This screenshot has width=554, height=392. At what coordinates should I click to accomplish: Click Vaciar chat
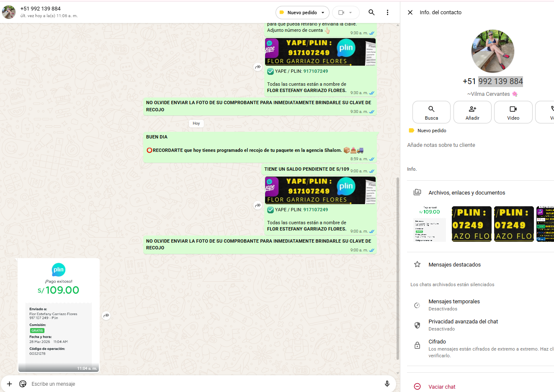point(441,387)
